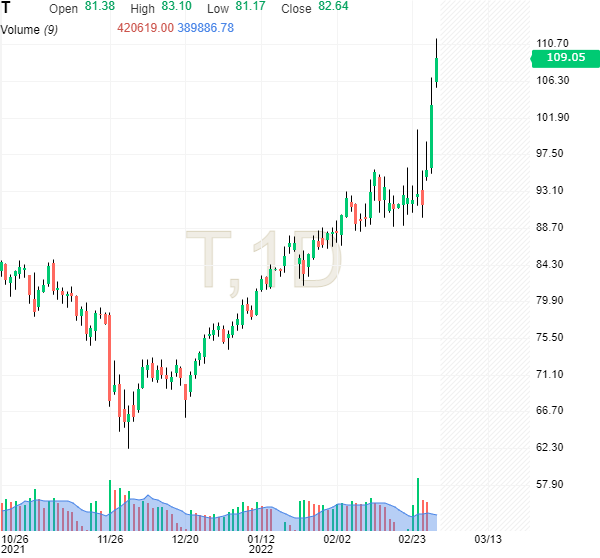Click the 62.30 price axis label
The width and height of the screenshot is (600, 558).
[549, 447]
